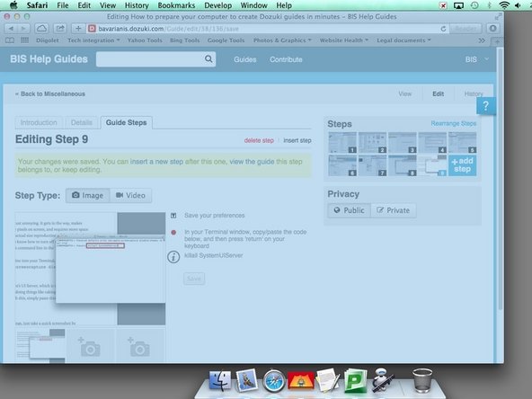The width and height of the screenshot is (532, 399).
Task: Open the Develop menu
Action: tap(217, 5)
